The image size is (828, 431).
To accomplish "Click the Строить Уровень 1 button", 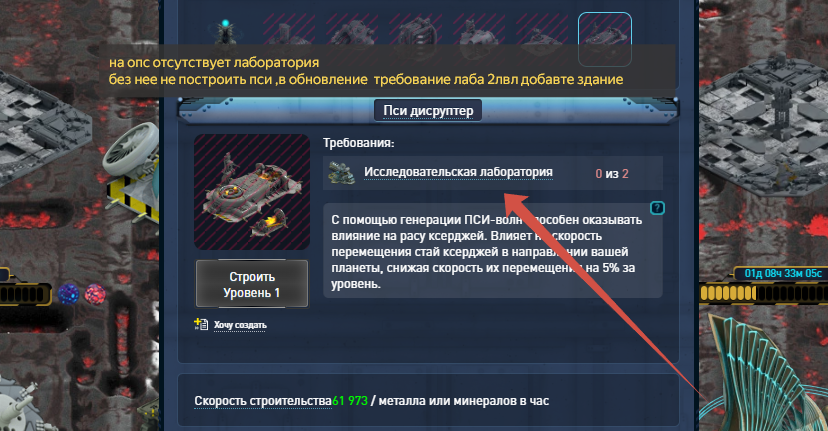I will coord(252,284).
